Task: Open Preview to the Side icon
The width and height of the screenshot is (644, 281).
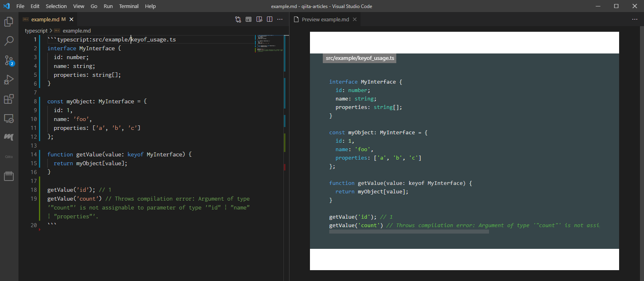Action: tap(259, 19)
